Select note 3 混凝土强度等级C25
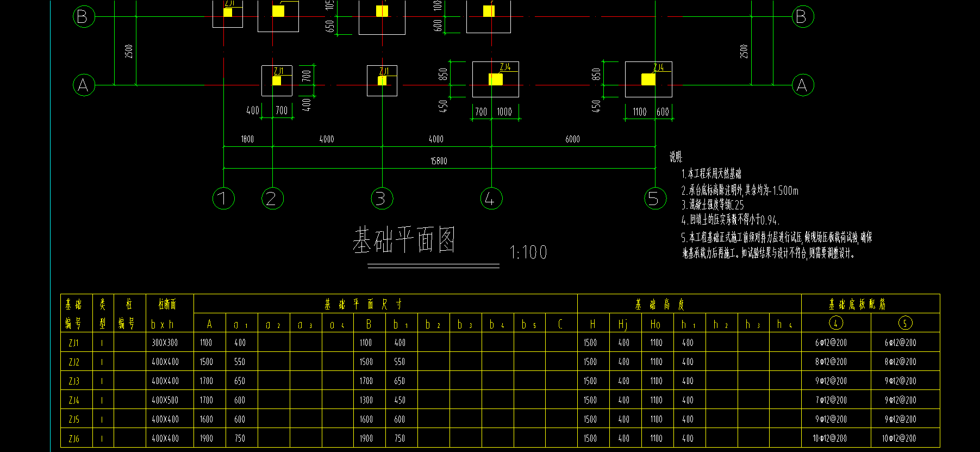This screenshot has height=452, width=980. [x=712, y=205]
